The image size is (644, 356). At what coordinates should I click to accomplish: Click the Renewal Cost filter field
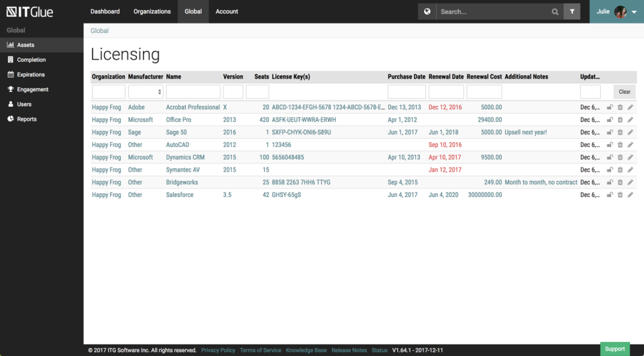click(x=484, y=92)
